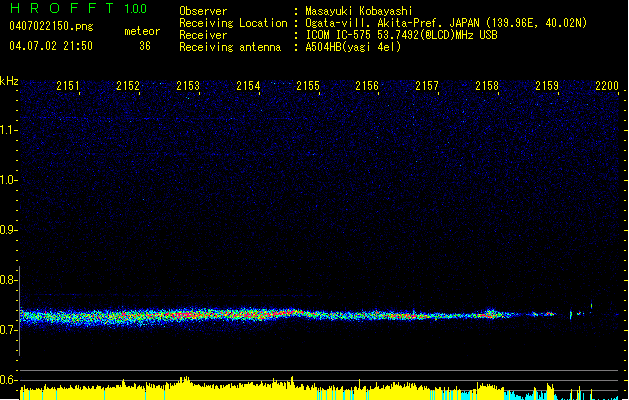Click time marker 2157
The height and width of the screenshot is (400, 629).
tap(427, 86)
